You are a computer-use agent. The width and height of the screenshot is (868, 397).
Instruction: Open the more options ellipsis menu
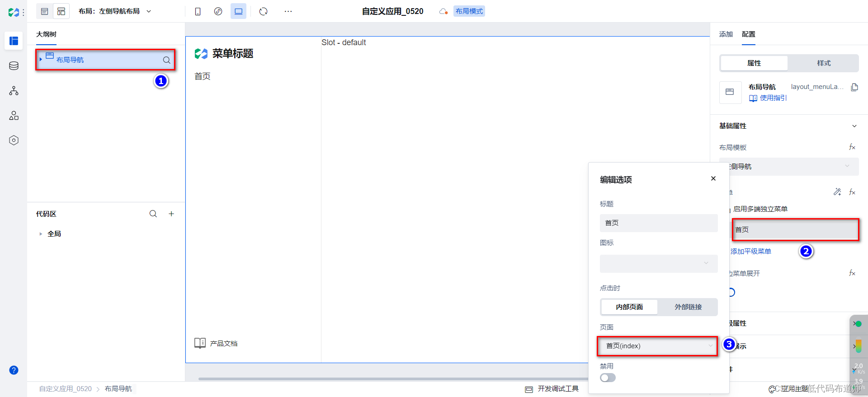pos(288,11)
